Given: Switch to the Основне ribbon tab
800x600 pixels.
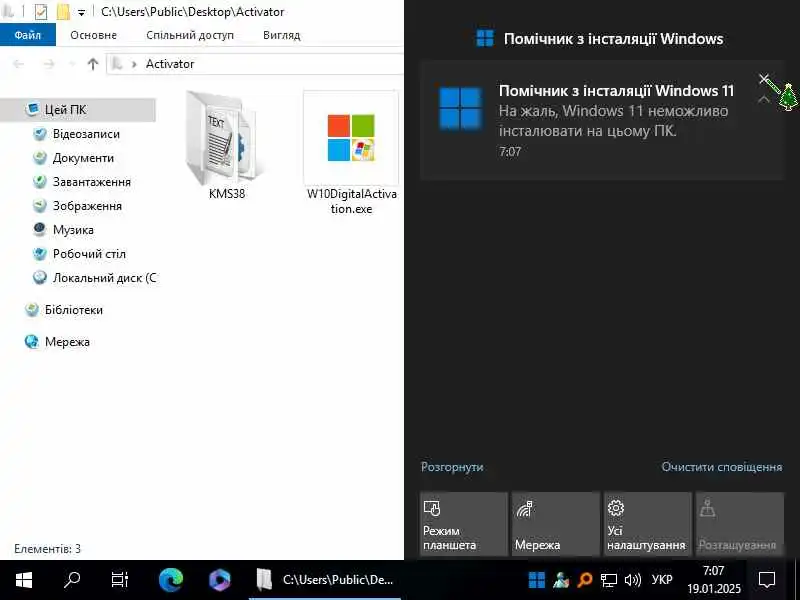Looking at the screenshot, I should [x=93, y=35].
